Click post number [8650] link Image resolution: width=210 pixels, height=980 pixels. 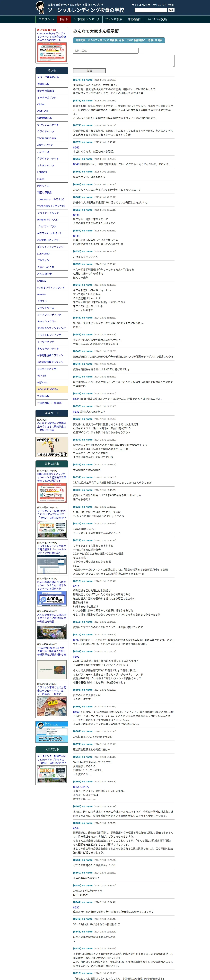pos(77,264)
